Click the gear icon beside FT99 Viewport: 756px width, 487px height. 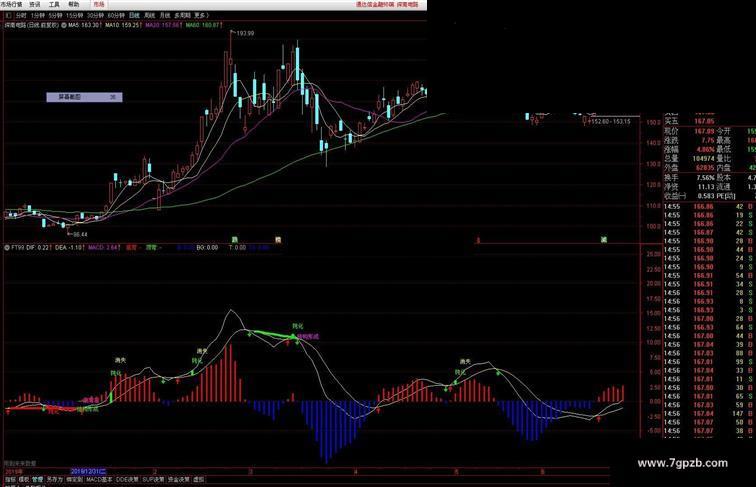7,247
